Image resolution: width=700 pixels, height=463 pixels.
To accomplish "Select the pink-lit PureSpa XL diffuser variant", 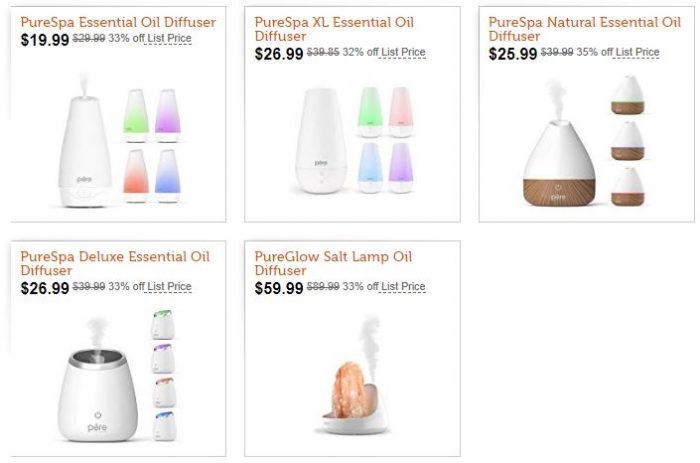I will click(x=401, y=112).
